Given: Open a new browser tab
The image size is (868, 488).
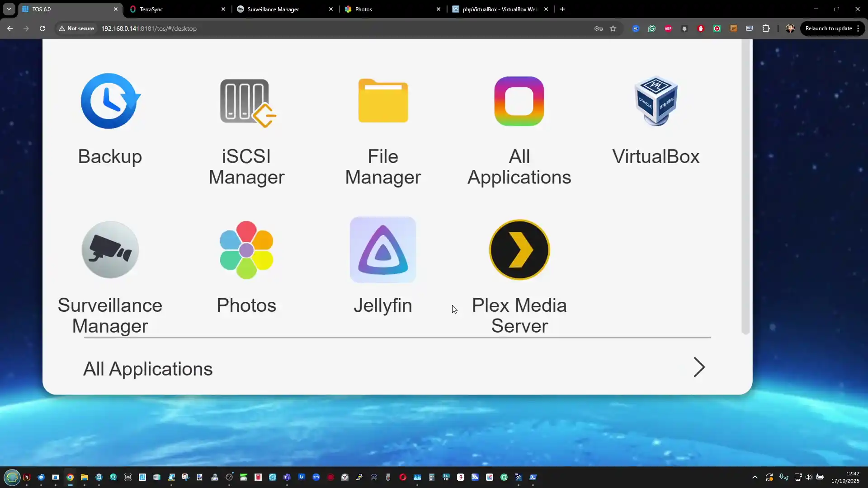Looking at the screenshot, I should [562, 9].
